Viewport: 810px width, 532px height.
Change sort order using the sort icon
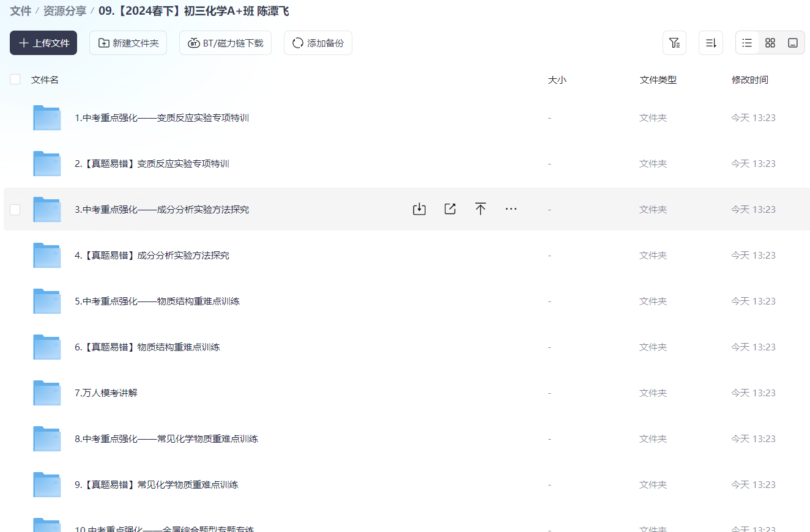[710, 43]
